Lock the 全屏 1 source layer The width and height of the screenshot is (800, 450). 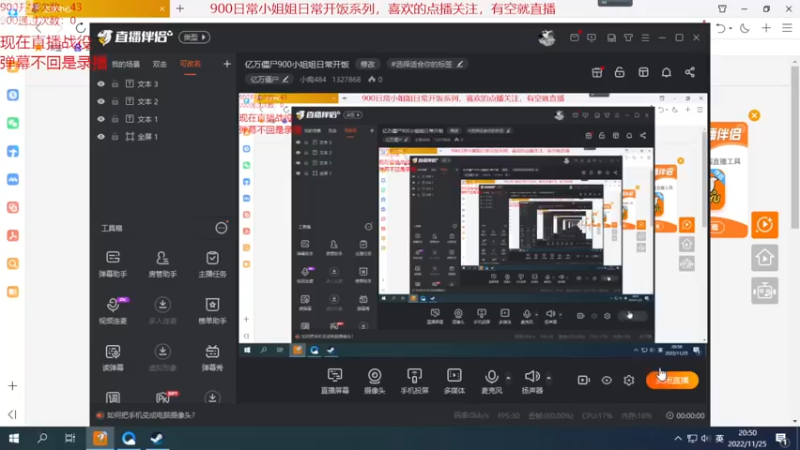pyautogui.click(x=115, y=137)
